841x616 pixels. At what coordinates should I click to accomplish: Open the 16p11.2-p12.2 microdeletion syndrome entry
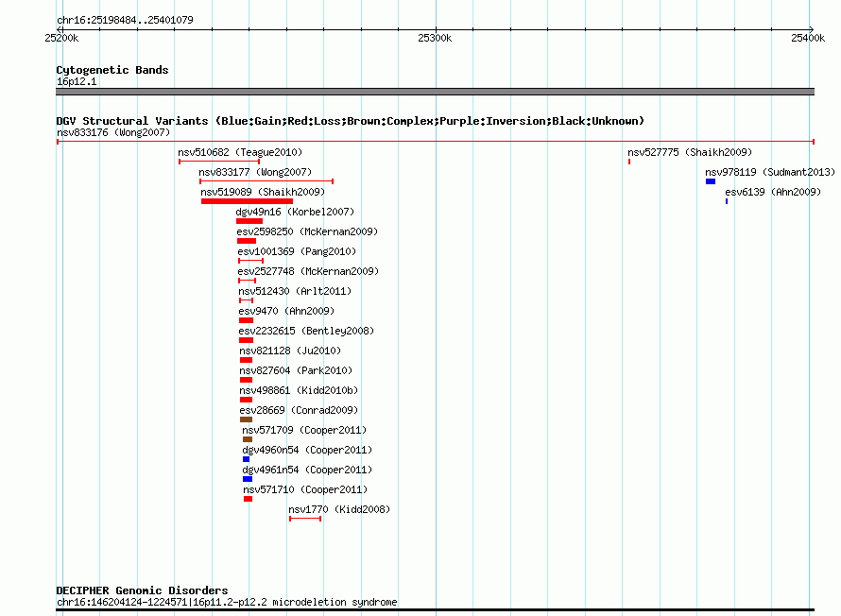click(x=227, y=602)
